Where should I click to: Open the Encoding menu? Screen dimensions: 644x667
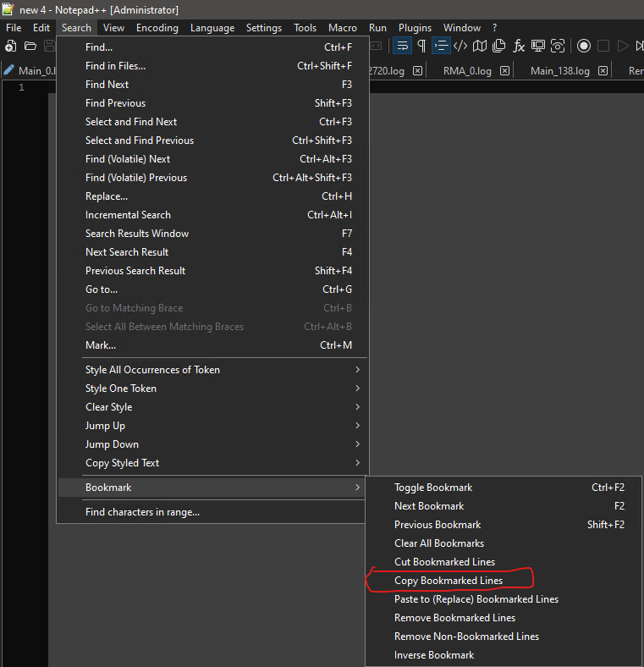pos(157,28)
